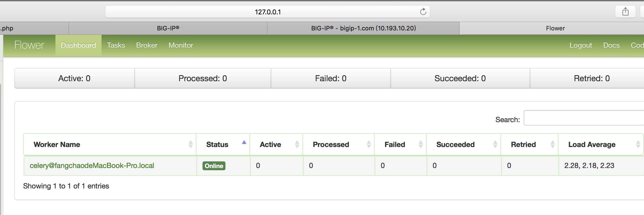Sort table by Processed column arrows
This screenshot has height=215, width=644.
[x=369, y=144]
